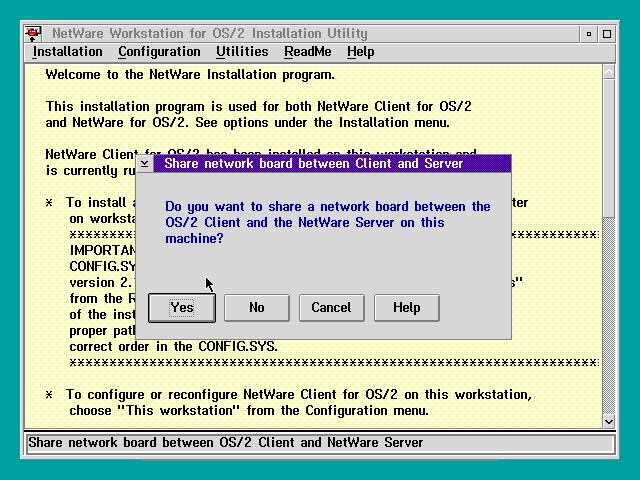Image resolution: width=640 pixels, height=480 pixels.
Task: Open the Installation menu
Action: tap(67, 52)
